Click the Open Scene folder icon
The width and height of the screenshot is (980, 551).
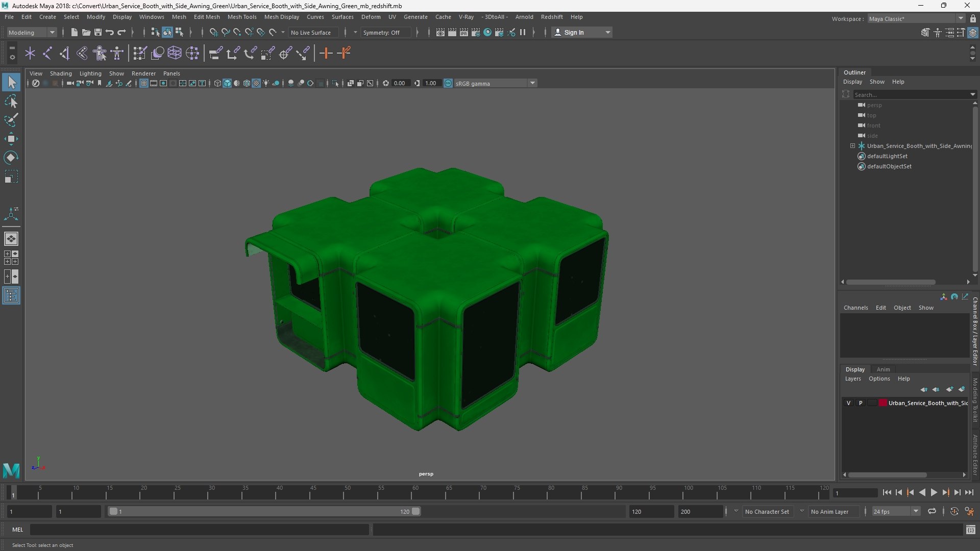[86, 32]
